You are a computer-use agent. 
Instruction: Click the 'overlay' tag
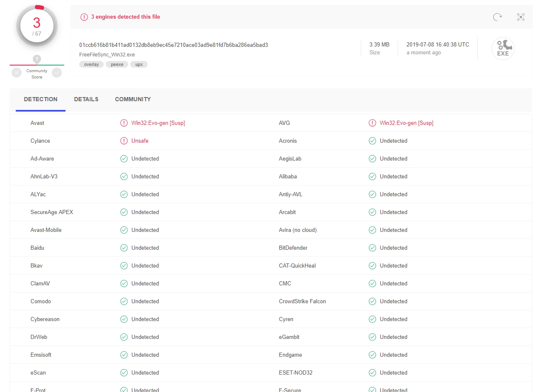tap(91, 64)
